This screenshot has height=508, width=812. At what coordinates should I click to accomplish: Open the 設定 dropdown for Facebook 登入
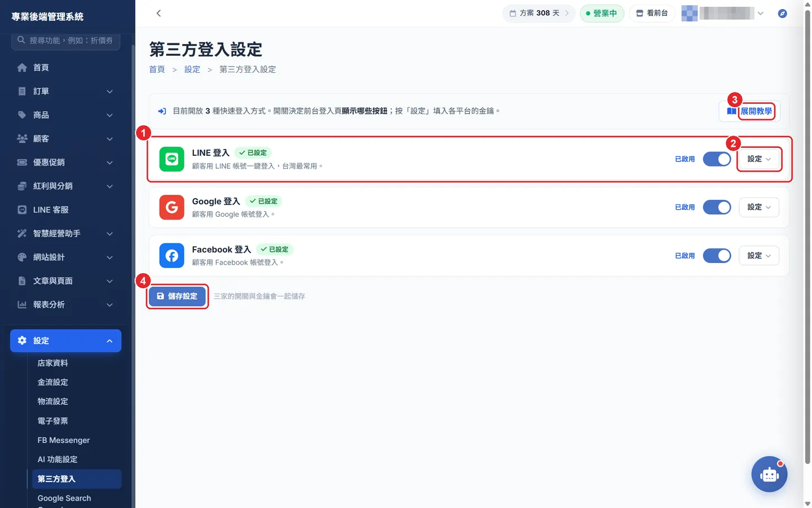759,256
